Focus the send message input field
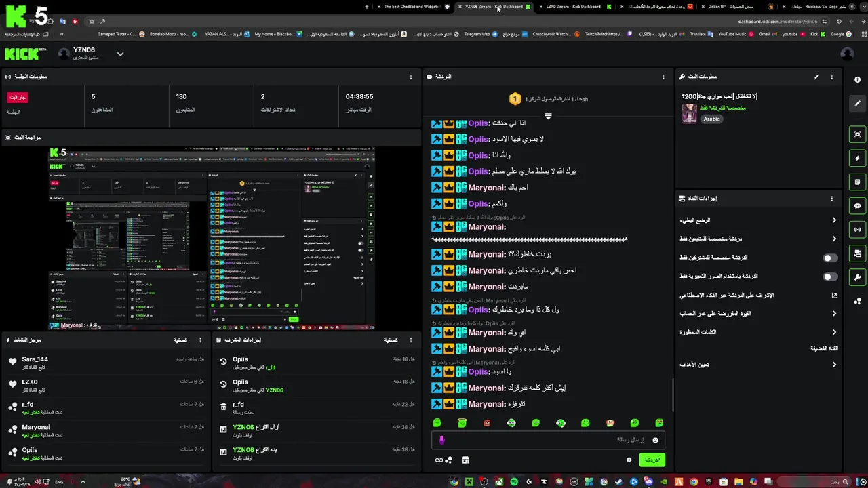Viewport: 868px width, 488px height. pyautogui.click(x=548, y=440)
